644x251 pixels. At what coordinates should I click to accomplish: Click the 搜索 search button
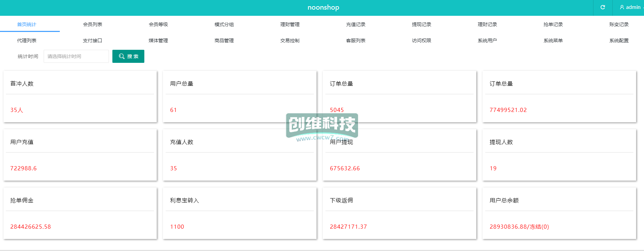pos(128,56)
